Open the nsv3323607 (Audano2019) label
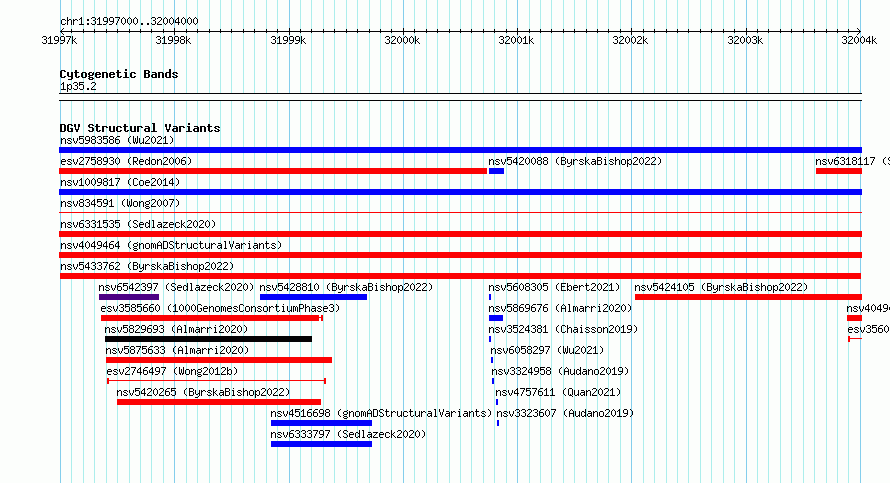Screen dimensions: 890x483 coord(565,413)
